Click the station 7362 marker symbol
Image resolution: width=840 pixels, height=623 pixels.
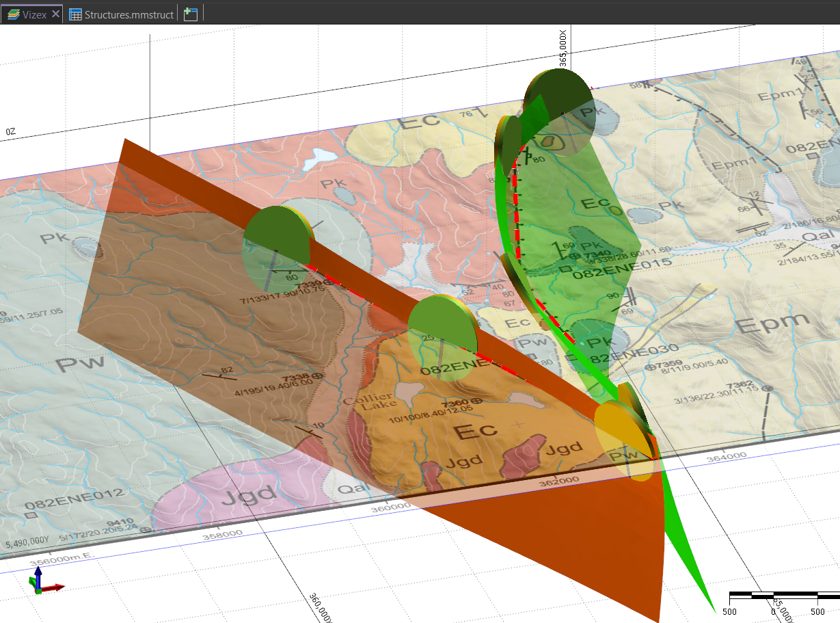pos(767,388)
